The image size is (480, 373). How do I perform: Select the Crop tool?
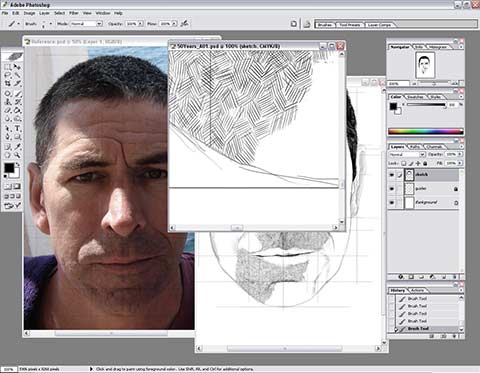8,84
